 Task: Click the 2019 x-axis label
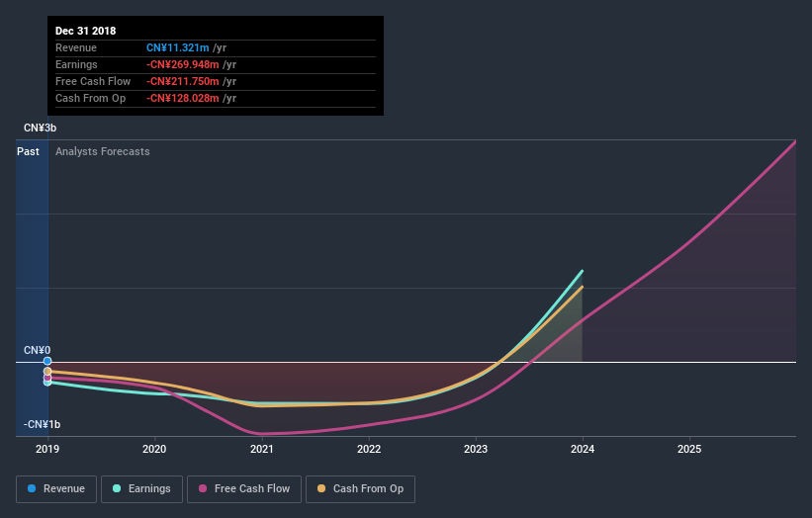point(47,449)
